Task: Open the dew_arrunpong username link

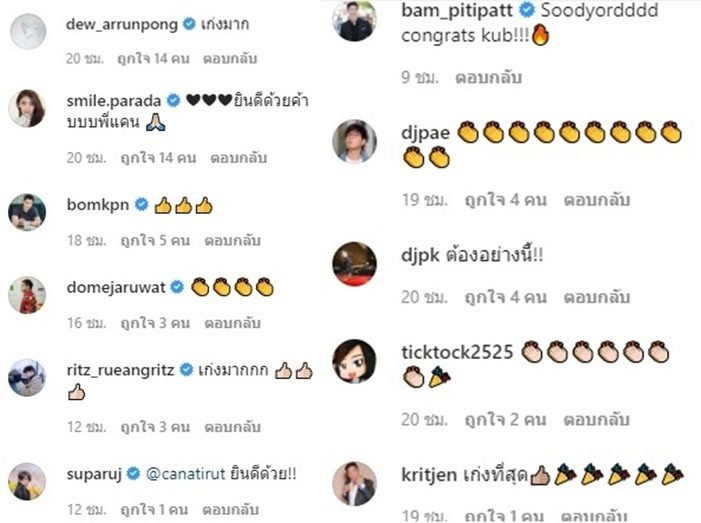Action: (122, 25)
